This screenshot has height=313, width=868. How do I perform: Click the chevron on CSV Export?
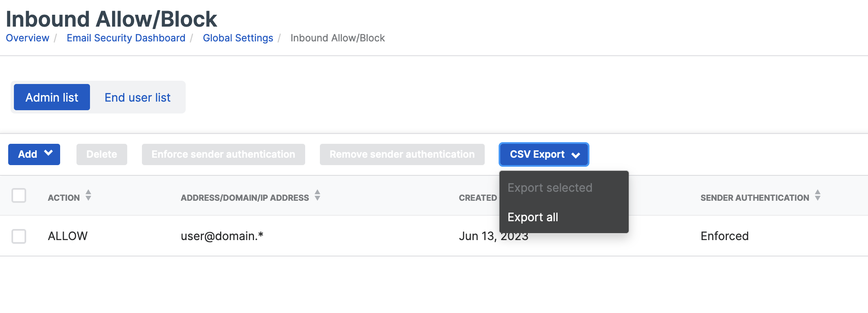coord(576,155)
